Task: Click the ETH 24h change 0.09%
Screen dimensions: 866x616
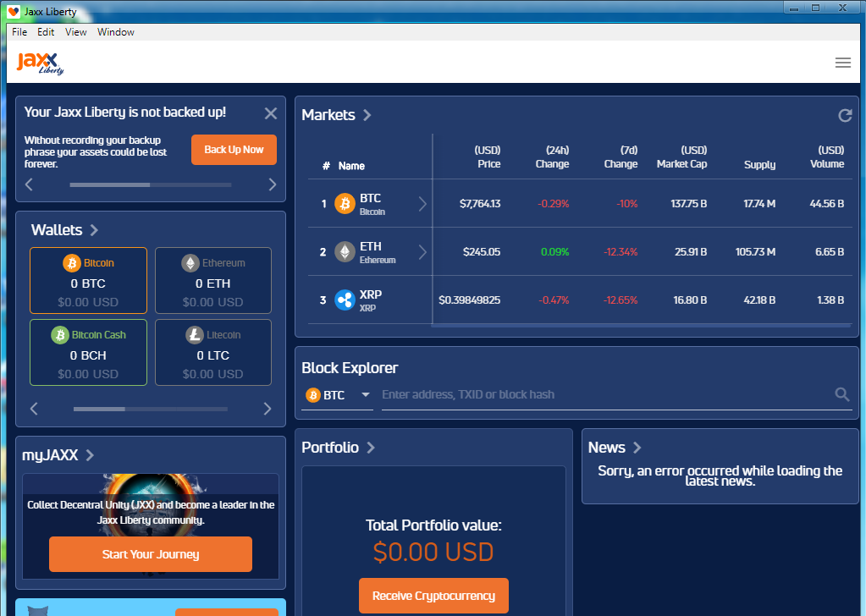Action: [x=555, y=252]
